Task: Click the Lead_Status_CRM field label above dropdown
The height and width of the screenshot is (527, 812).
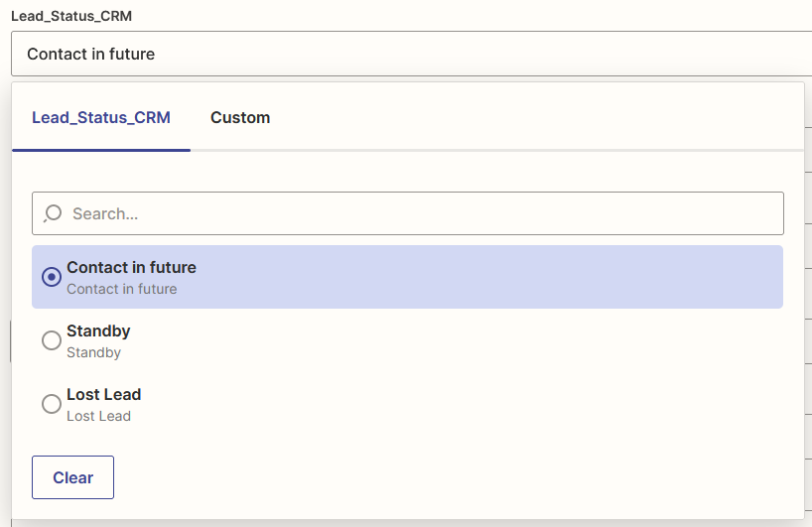Action: 70,17
